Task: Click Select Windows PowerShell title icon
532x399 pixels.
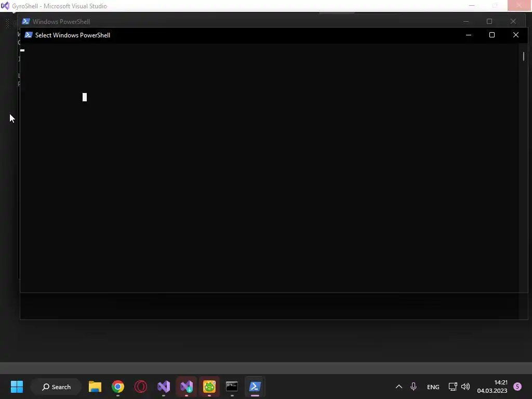Action: pos(29,35)
